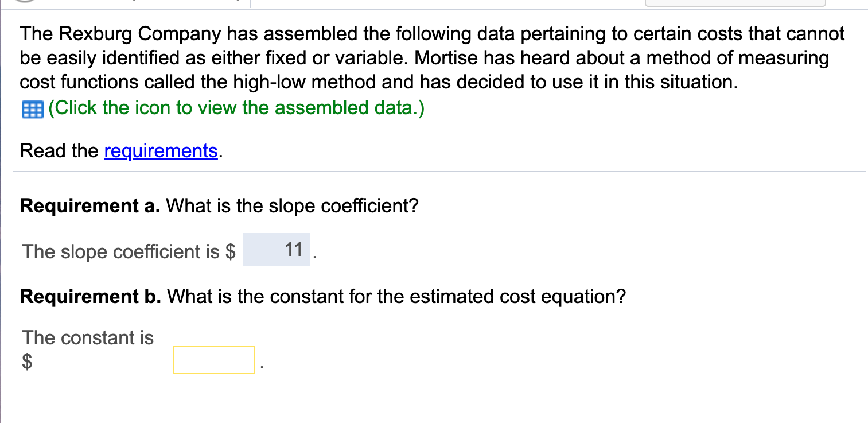The width and height of the screenshot is (868, 423).
Task: Click 'The constant is' label
Action: [88, 337]
